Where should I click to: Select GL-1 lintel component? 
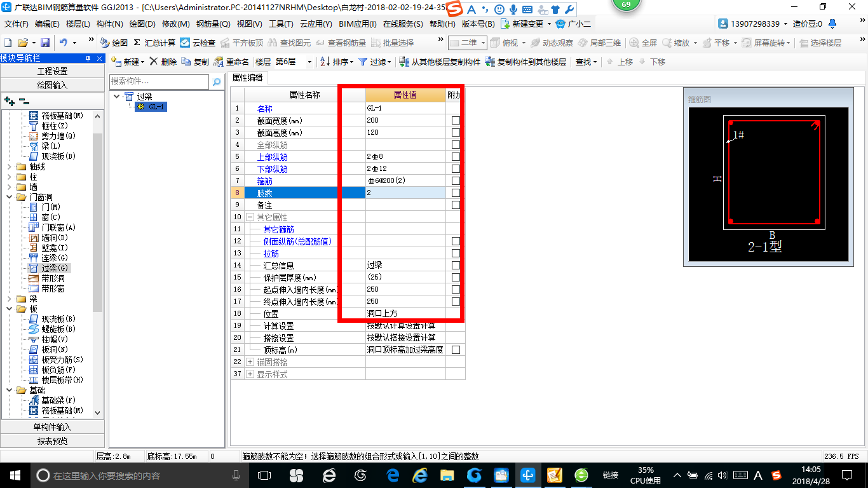(x=151, y=107)
